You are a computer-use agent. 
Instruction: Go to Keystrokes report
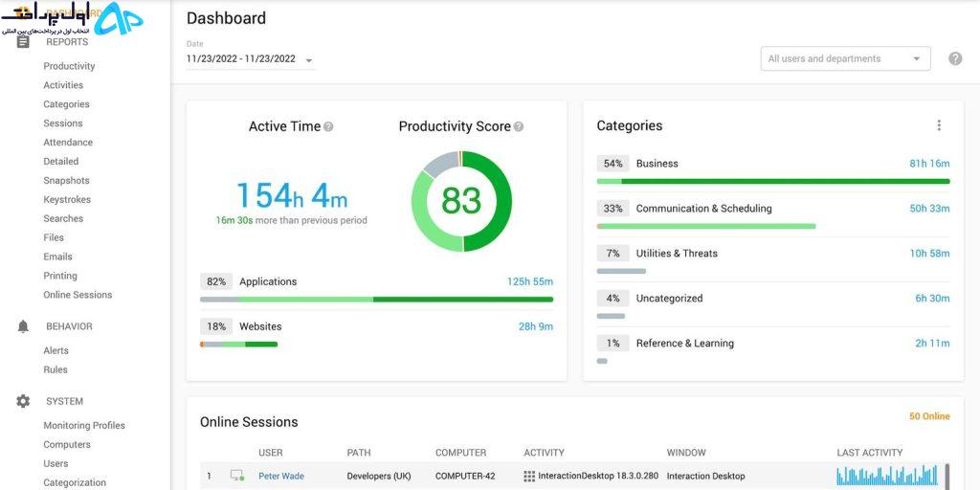click(x=67, y=199)
